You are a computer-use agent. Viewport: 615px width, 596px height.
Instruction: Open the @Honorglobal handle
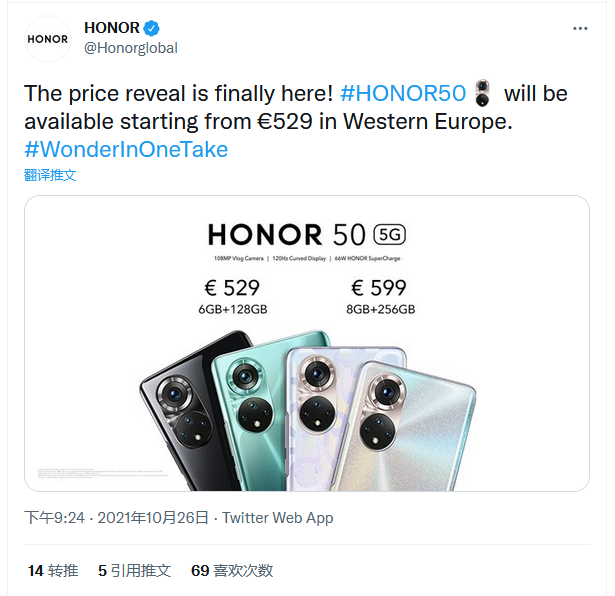(x=131, y=48)
